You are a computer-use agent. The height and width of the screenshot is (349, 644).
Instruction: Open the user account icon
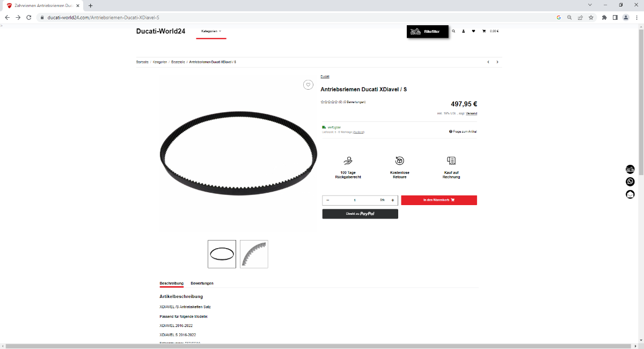point(464,31)
